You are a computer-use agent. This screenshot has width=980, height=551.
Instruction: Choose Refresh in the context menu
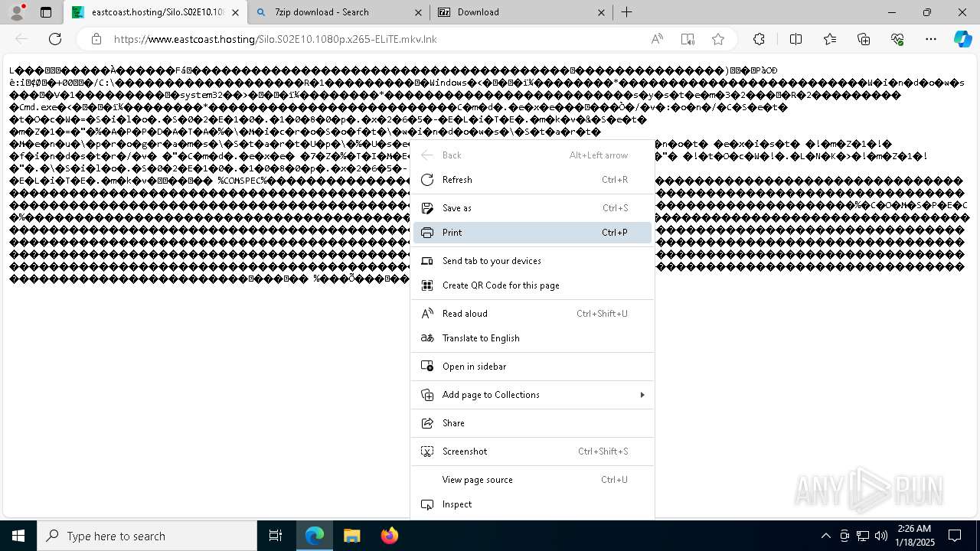pyautogui.click(x=532, y=180)
